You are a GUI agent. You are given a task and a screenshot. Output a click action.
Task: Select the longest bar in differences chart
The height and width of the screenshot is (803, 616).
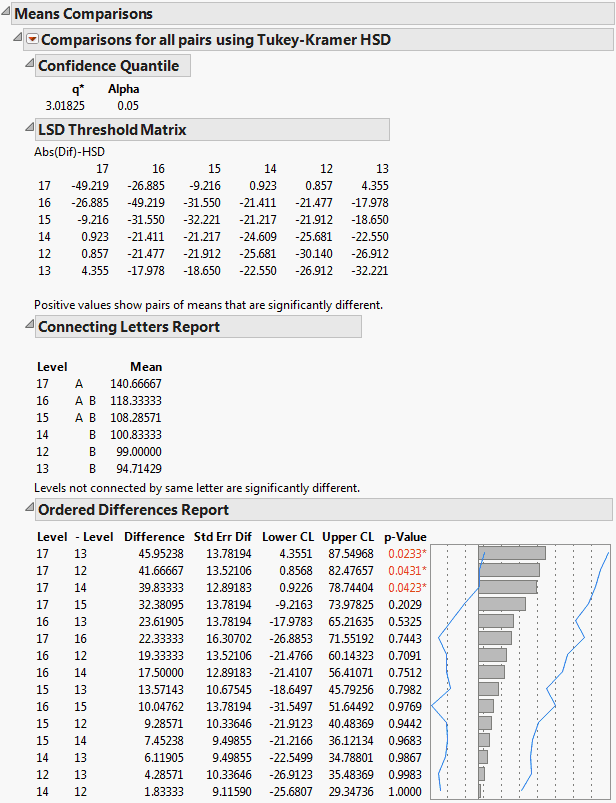[x=512, y=553]
